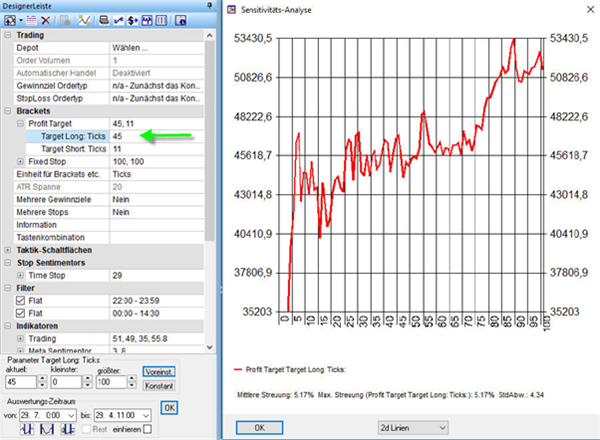
Task: Click the 'größter' input field showing 100
Action: [x=111, y=382]
